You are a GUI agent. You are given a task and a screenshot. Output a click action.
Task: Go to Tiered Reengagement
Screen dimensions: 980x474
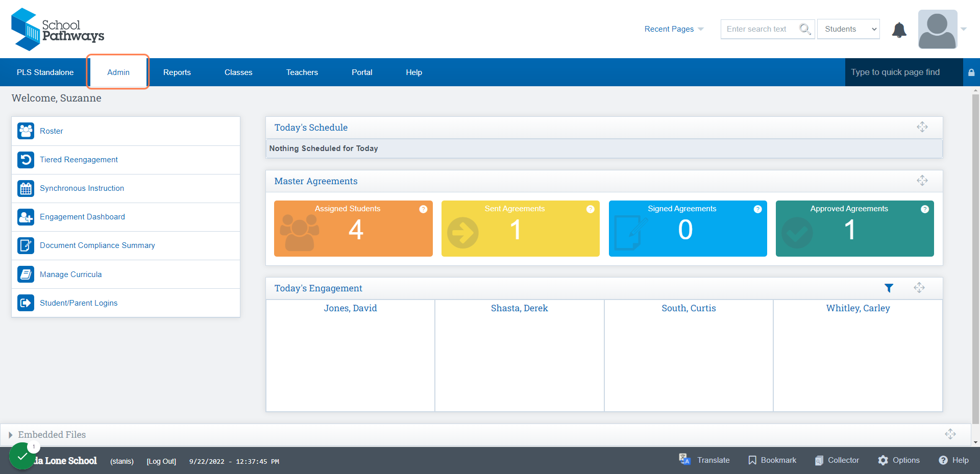[79, 160]
